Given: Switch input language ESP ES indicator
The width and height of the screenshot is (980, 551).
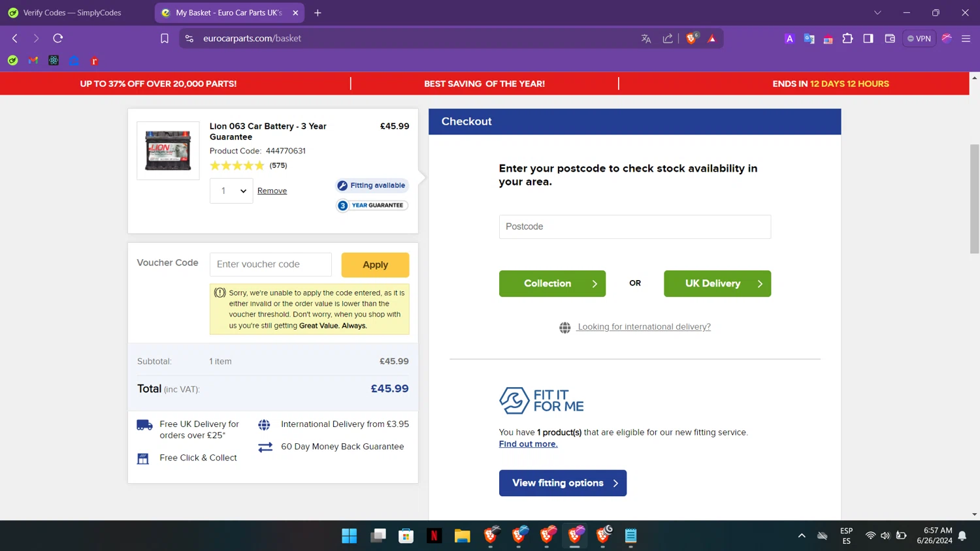Looking at the screenshot, I should coord(847,536).
